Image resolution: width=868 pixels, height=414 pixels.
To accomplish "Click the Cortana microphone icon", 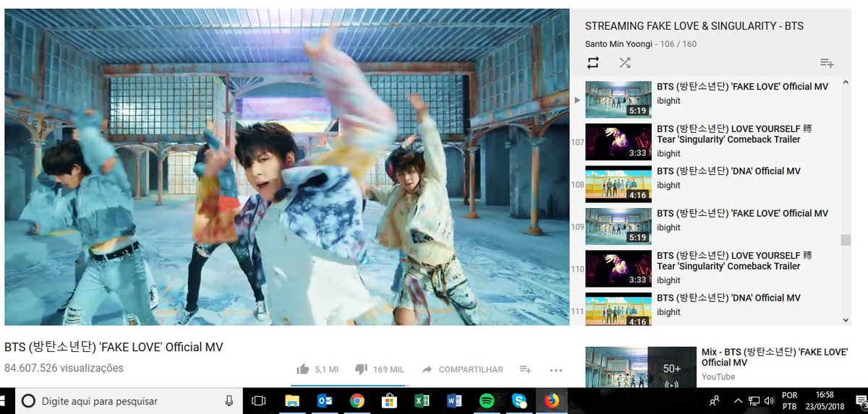I will (x=229, y=401).
